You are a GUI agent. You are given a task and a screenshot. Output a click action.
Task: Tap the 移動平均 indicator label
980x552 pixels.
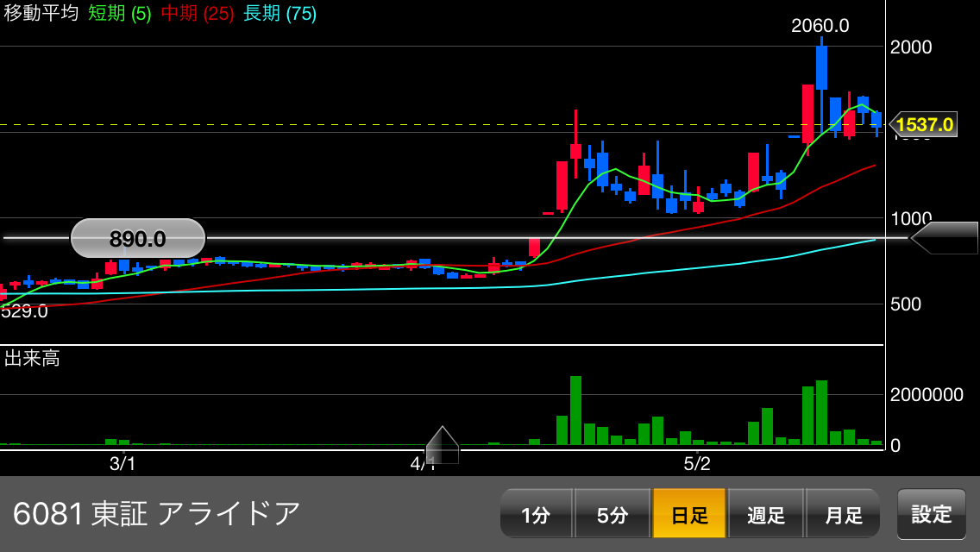pos(41,14)
